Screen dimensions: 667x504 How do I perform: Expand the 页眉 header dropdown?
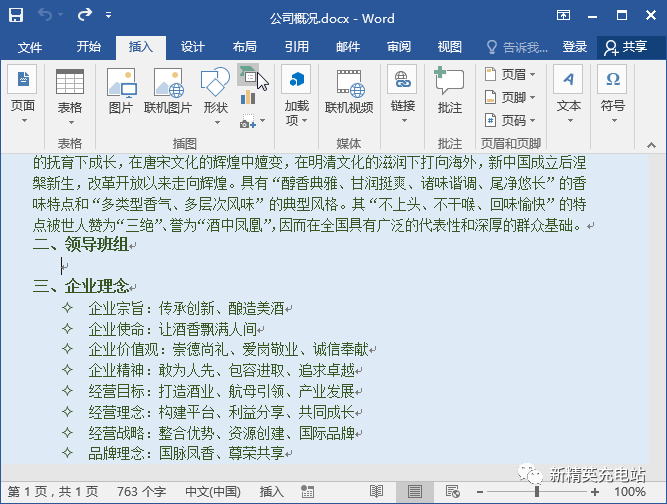[510, 74]
